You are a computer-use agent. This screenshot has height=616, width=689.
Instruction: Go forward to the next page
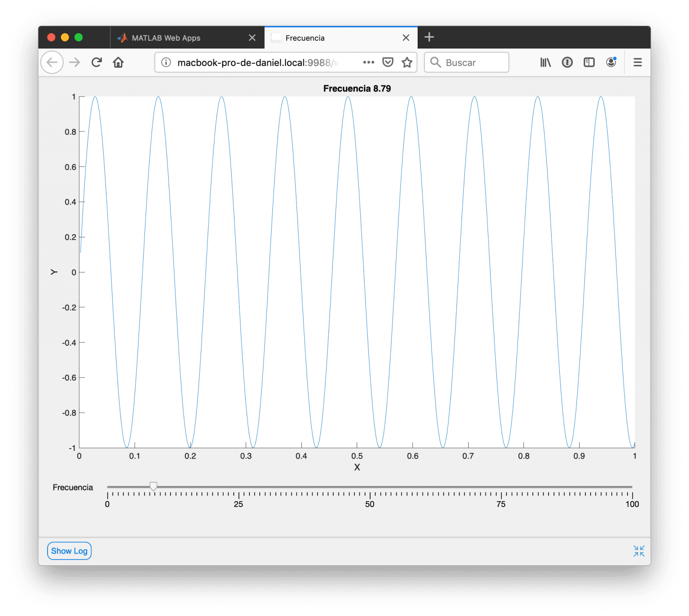[74, 62]
